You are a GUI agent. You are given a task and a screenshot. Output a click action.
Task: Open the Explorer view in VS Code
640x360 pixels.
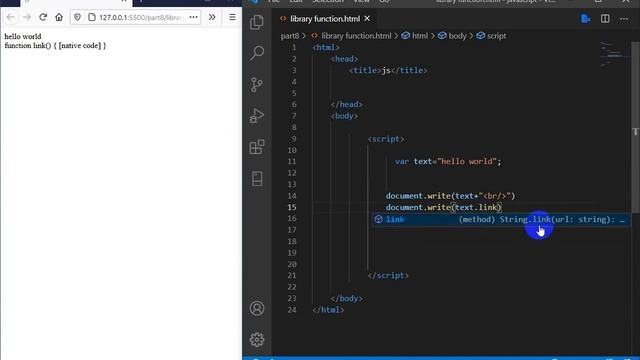click(x=257, y=22)
